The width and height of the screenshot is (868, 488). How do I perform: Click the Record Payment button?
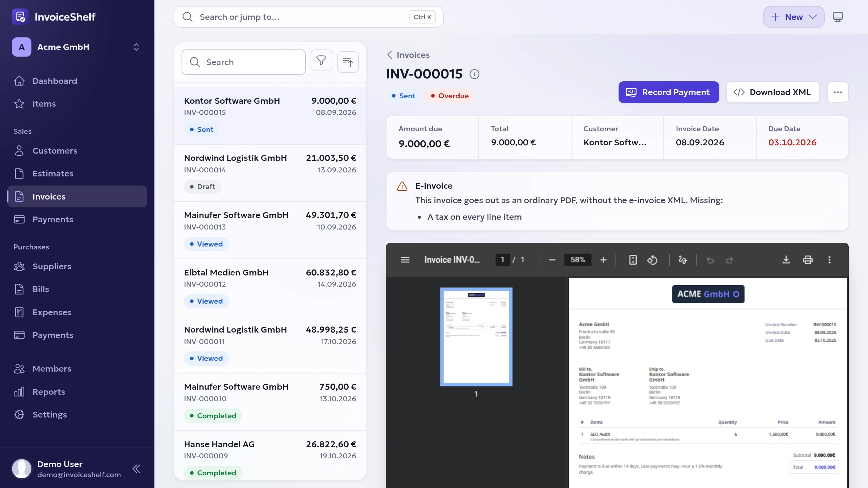pos(668,92)
